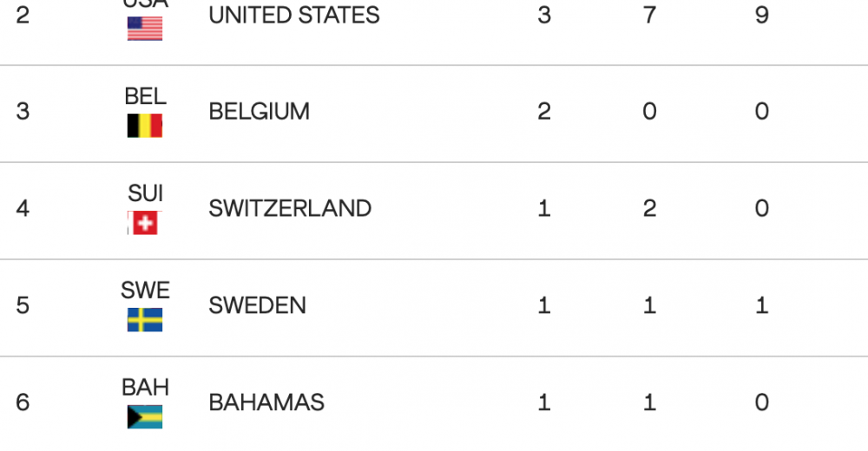Click the number 9 in United States row
The width and height of the screenshot is (868, 451).
[761, 16]
